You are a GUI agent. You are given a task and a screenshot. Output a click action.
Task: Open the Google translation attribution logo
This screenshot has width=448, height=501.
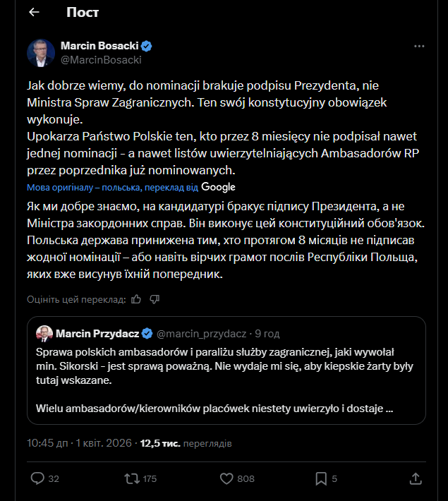[218, 187]
